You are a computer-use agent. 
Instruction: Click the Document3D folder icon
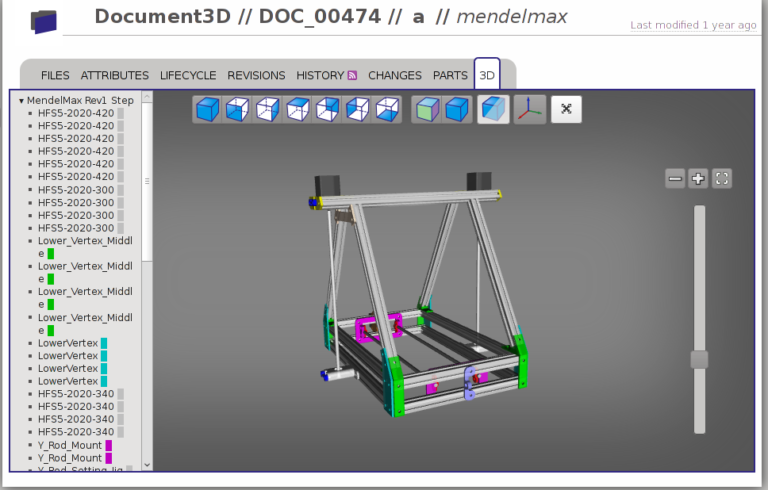(x=44, y=22)
